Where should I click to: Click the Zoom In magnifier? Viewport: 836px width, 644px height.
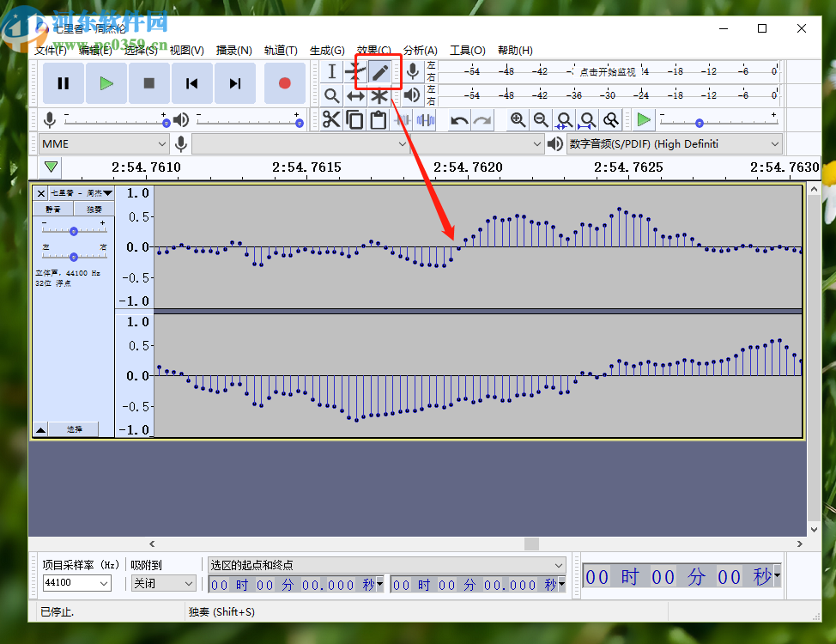point(518,120)
